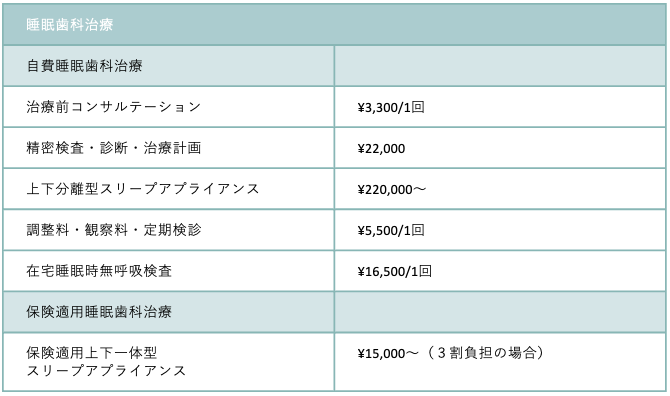This screenshot has width=670, height=396.
Task: Click the スリープアプライアンス line in last row
Action: [x=106, y=370]
